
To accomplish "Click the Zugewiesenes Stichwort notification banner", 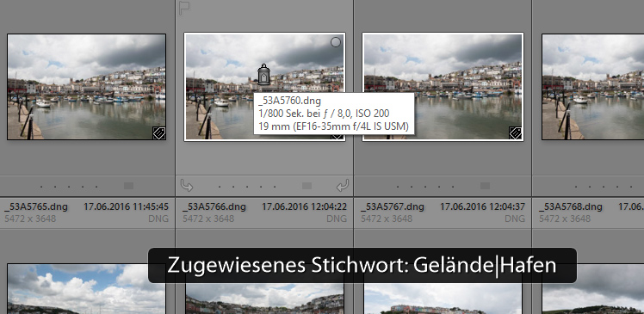I will tap(362, 265).
